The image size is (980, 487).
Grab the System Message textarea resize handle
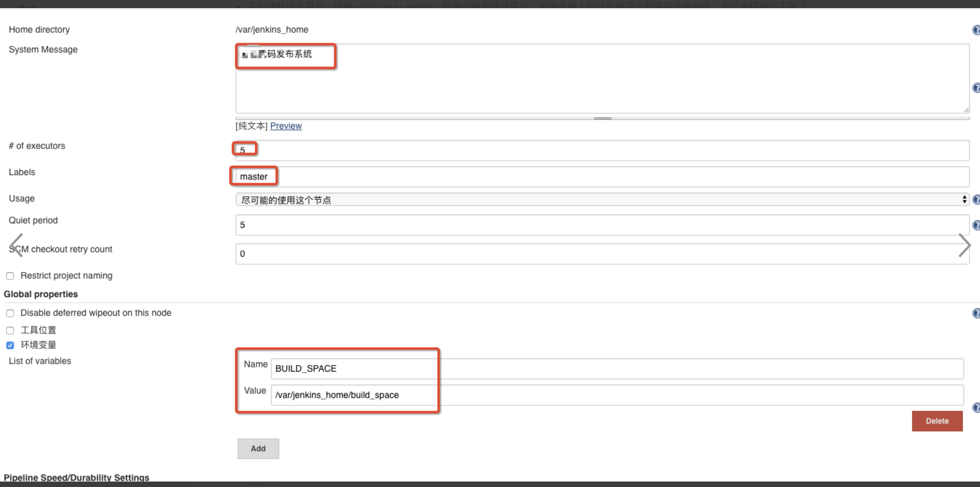click(602, 118)
